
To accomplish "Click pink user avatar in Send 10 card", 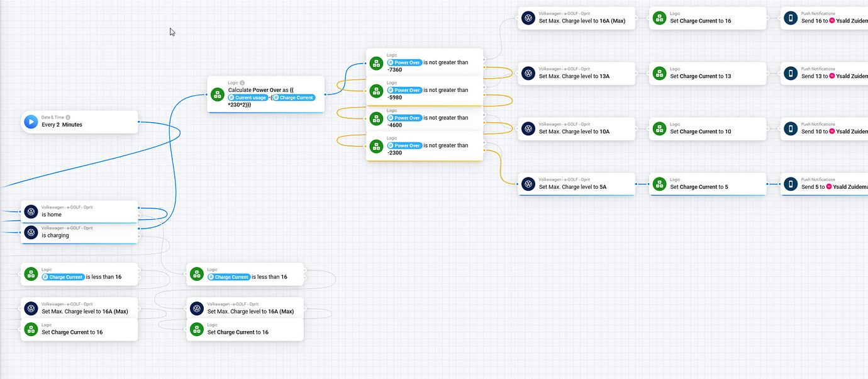I will [x=832, y=132].
